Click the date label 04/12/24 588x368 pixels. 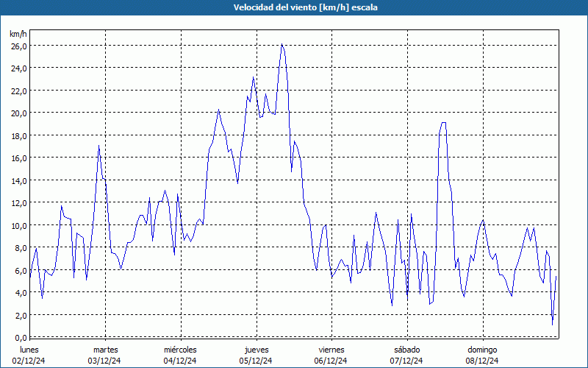pos(180,361)
